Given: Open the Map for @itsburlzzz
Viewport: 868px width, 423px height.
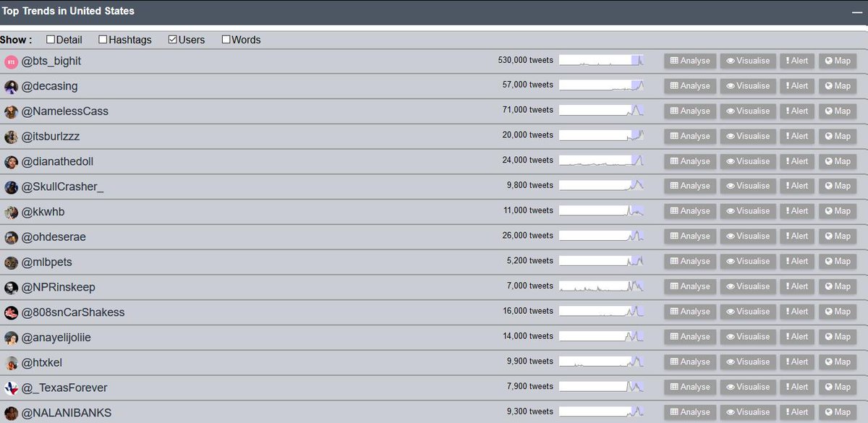Looking at the screenshot, I should click(x=837, y=135).
